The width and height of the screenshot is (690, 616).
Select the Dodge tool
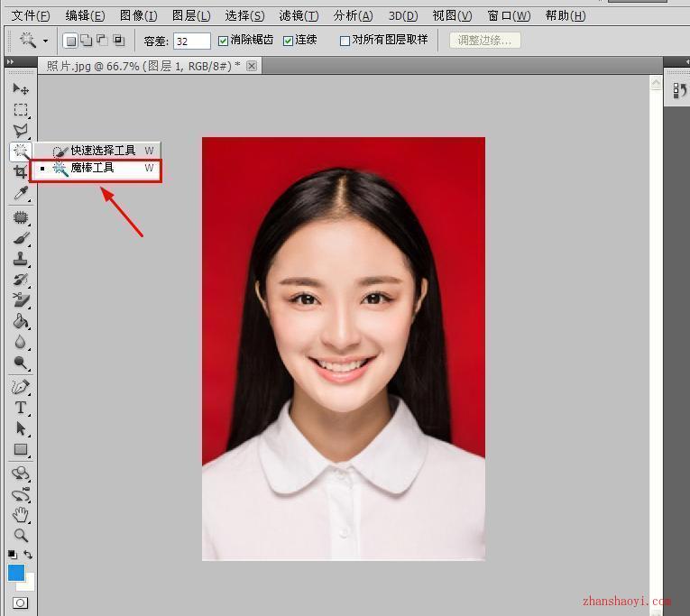point(20,363)
